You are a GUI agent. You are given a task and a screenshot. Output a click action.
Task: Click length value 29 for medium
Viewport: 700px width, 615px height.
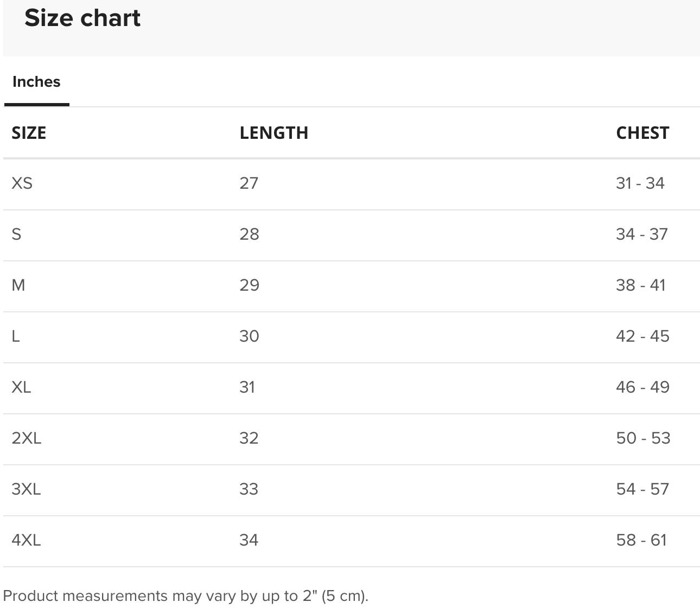point(250,285)
